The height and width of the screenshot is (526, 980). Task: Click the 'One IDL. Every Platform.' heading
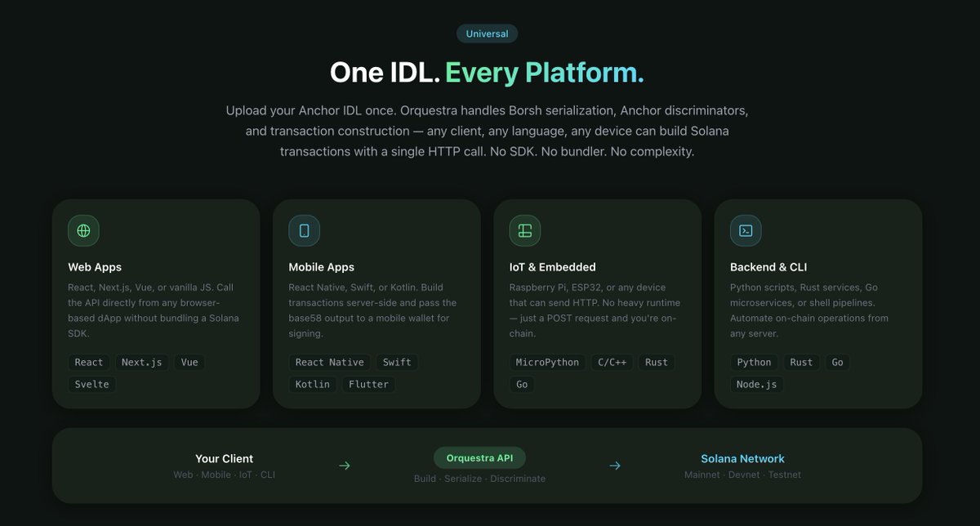(487, 73)
